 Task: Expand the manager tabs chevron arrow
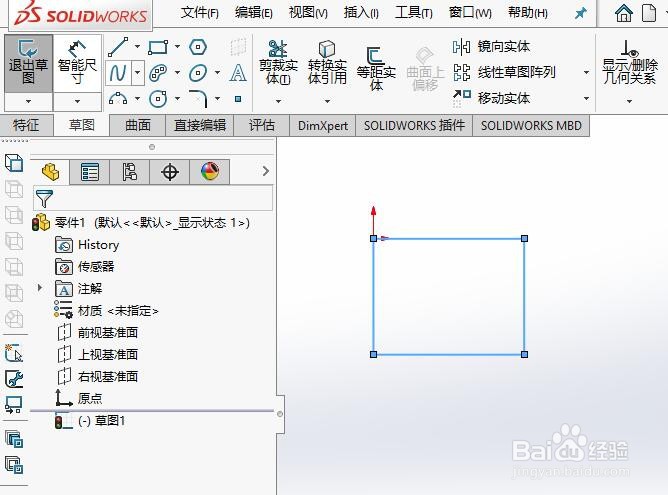point(266,171)
